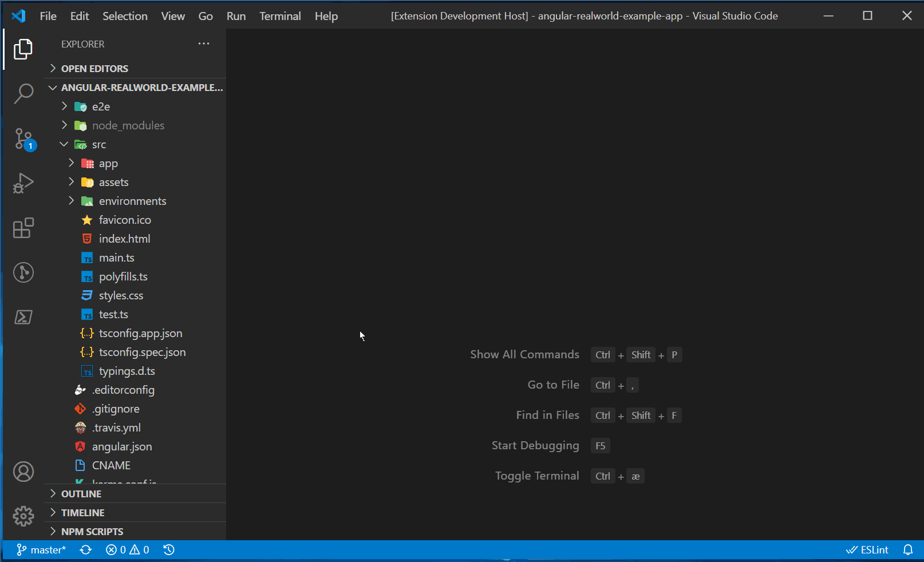
Task: Open favicon.ico file
Action: [x=135, y=220]
